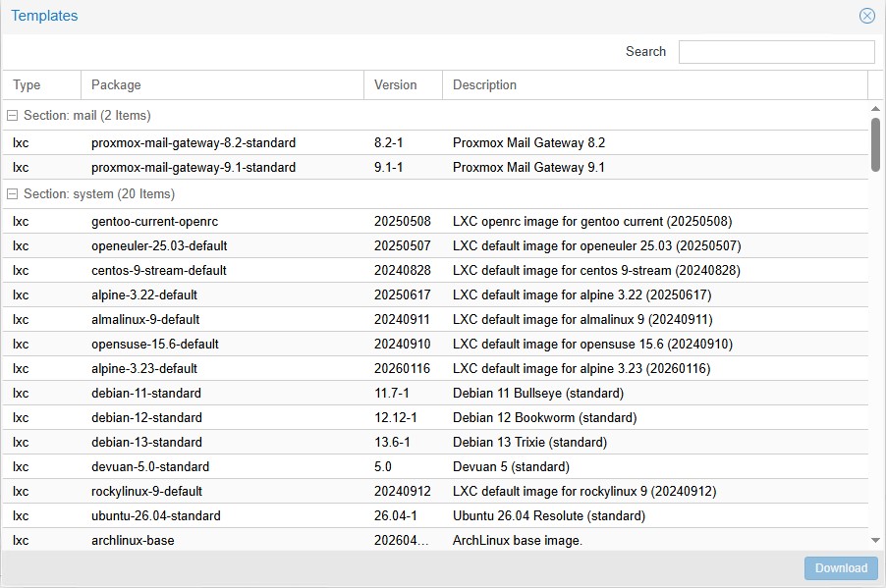Click Devuan 5 (standard) description
This screenshot has height=588, width=886.
point(511,467)
